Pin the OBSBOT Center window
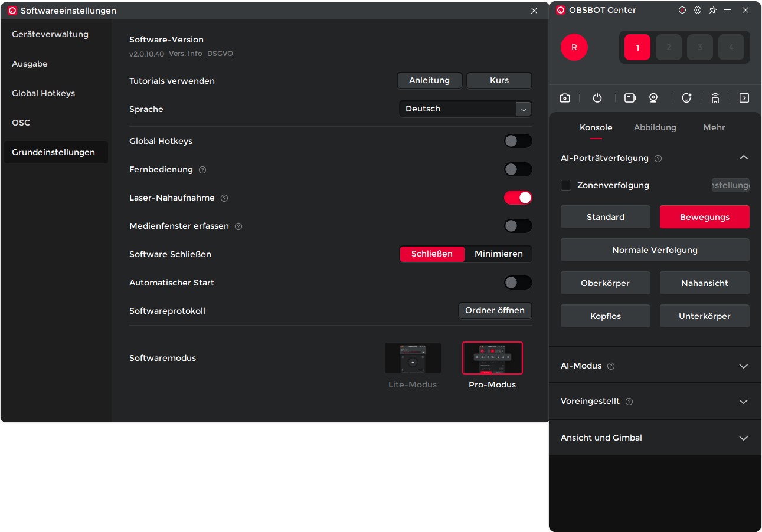 coord(712,11)
